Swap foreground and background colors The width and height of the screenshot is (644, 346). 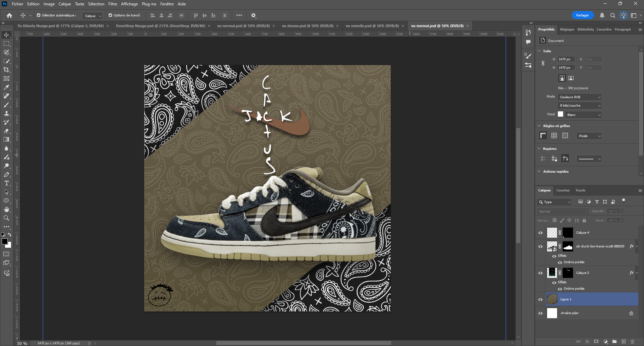9,235
